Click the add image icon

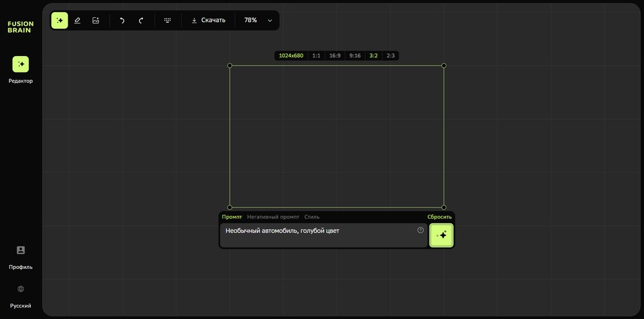point(95,21)
